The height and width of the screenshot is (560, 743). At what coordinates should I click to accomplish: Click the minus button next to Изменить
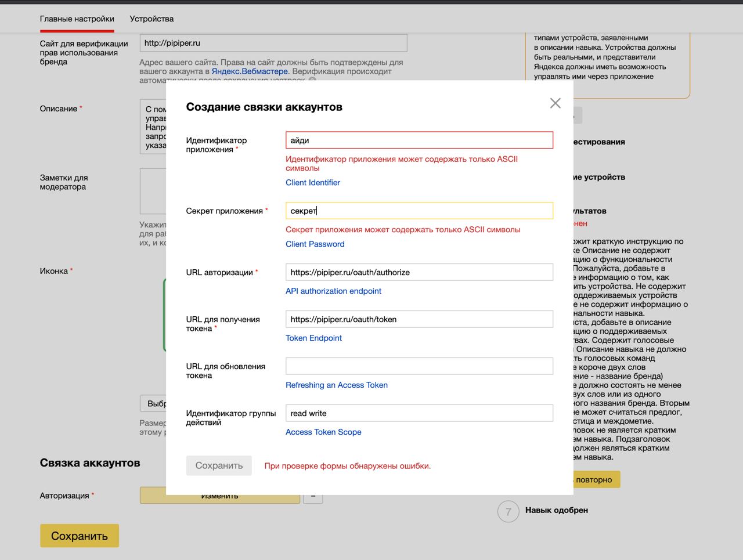coord(313,498)
